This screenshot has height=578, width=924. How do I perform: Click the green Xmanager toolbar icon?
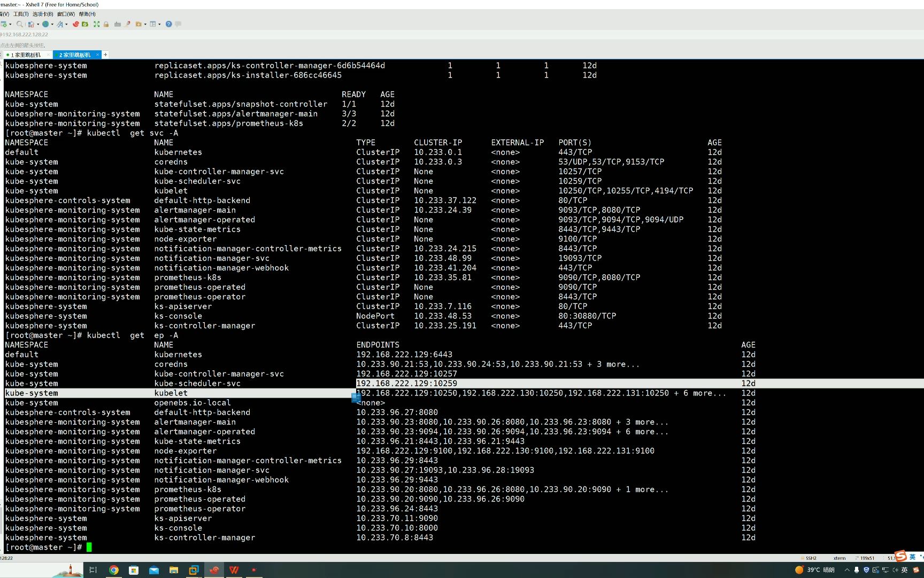pos(84,24)
